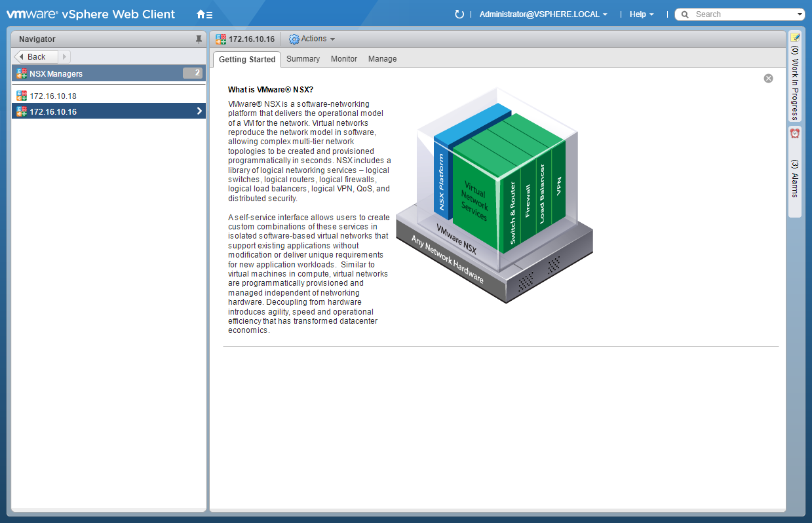The image size is (812, 523).
Task: Open the search options dropdown arrow
Action: 800,14
